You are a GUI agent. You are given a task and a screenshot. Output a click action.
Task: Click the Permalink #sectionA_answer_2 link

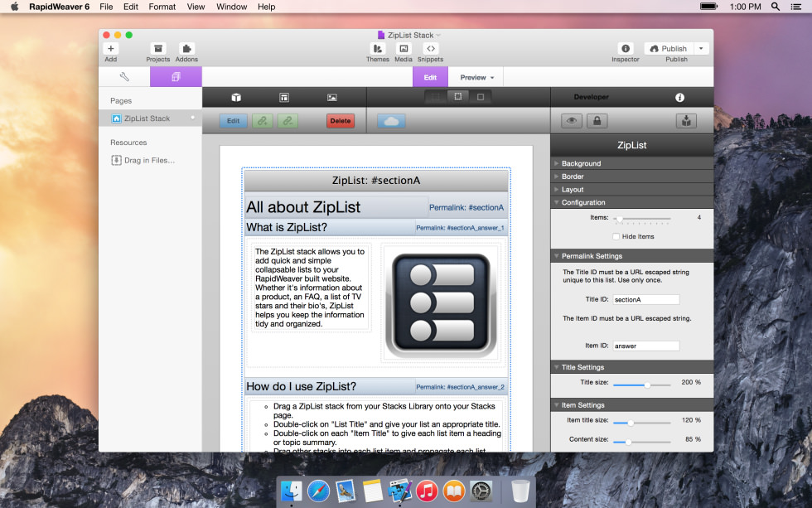pos(460,387)
